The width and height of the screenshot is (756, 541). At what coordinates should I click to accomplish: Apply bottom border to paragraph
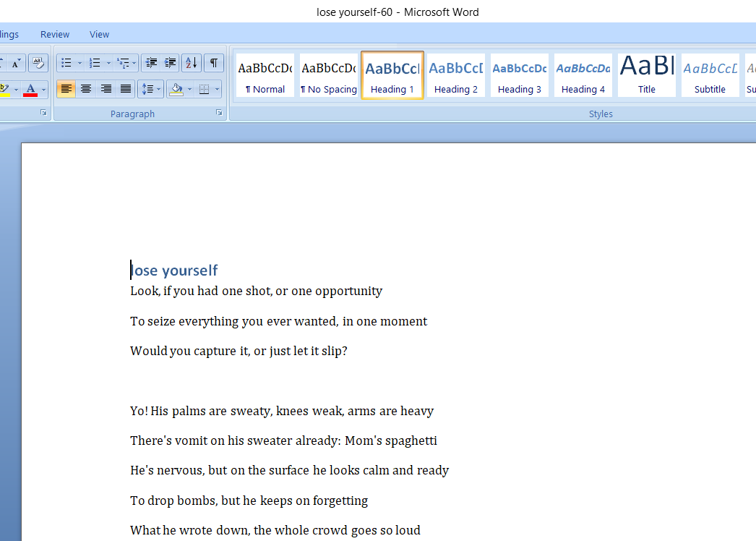204,89
